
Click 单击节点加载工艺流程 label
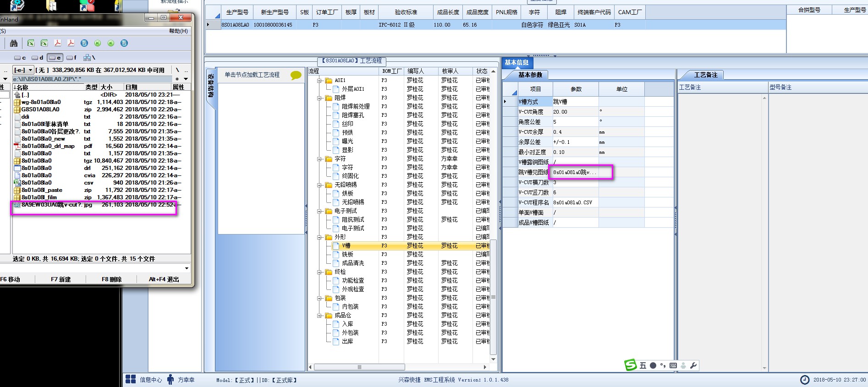(252, 75)
